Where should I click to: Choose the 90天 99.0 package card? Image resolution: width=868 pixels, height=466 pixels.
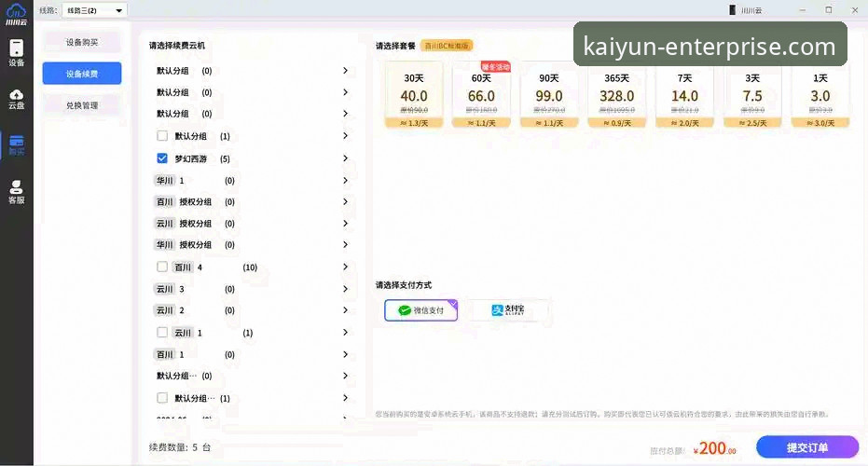point(548,95)
